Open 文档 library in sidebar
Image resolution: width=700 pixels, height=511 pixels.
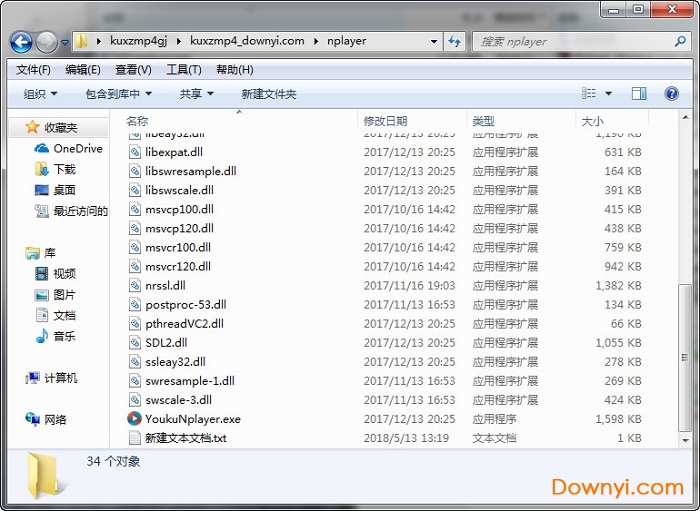65,316
